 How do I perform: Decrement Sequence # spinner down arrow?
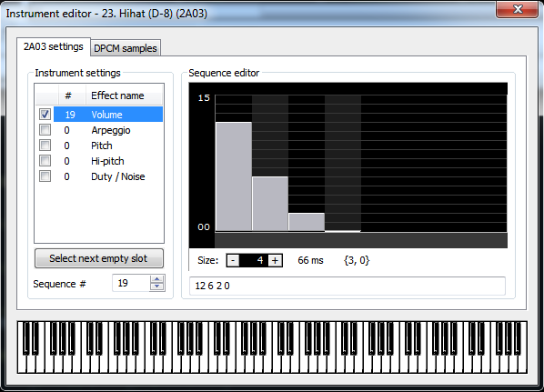(157, 286)
